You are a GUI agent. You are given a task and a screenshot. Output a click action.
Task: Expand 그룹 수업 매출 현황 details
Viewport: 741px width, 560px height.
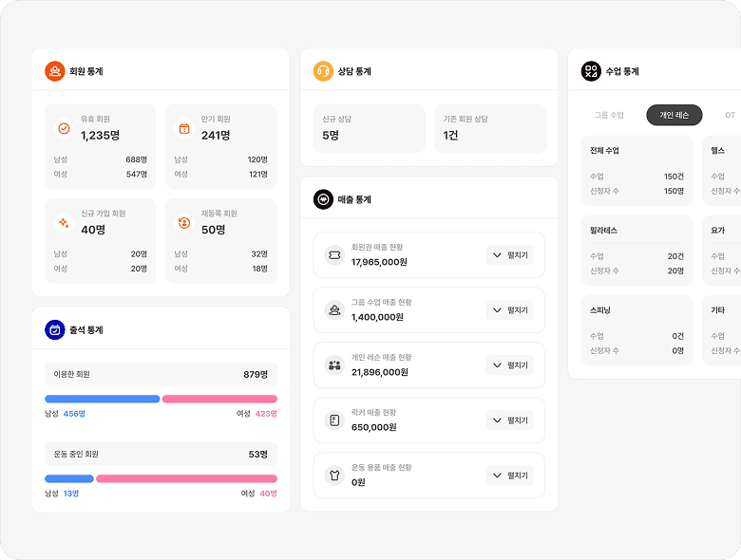tap(510, 310)
